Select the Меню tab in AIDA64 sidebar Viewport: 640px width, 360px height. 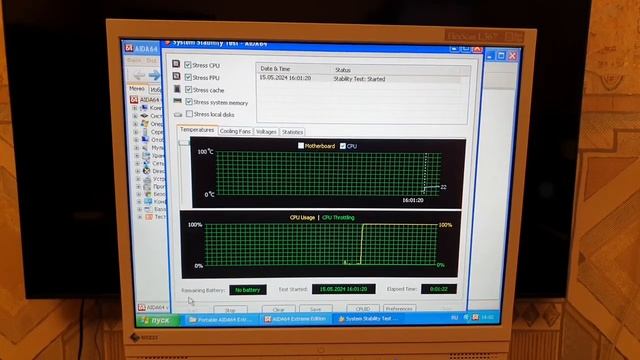(137, 89)
